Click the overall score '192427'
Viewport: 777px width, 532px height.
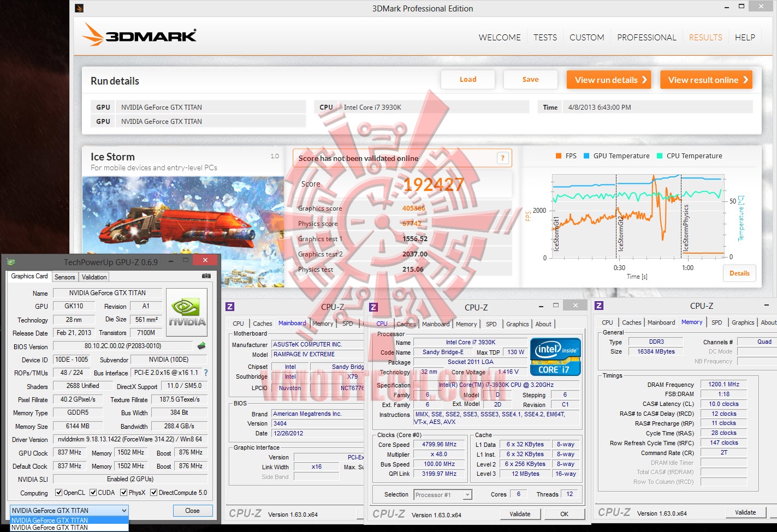coord(434,185)
